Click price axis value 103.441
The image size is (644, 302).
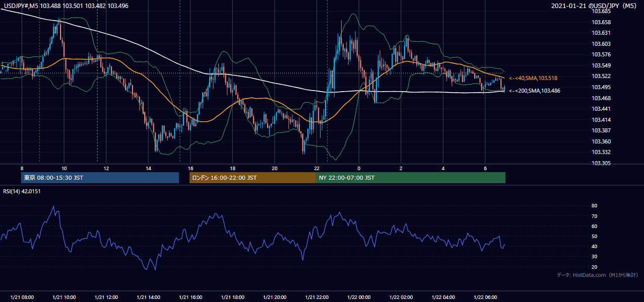pyautogui.click(x=602, y=109)
